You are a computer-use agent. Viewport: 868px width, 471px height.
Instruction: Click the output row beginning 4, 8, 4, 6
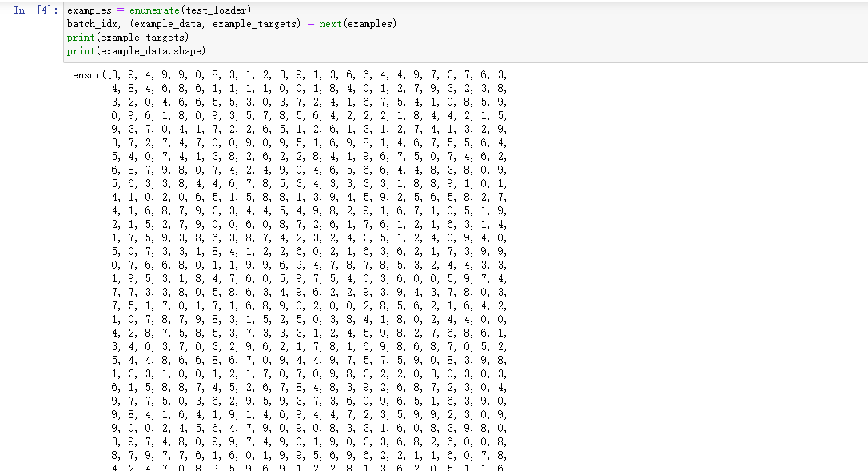(x=309, y=89)
